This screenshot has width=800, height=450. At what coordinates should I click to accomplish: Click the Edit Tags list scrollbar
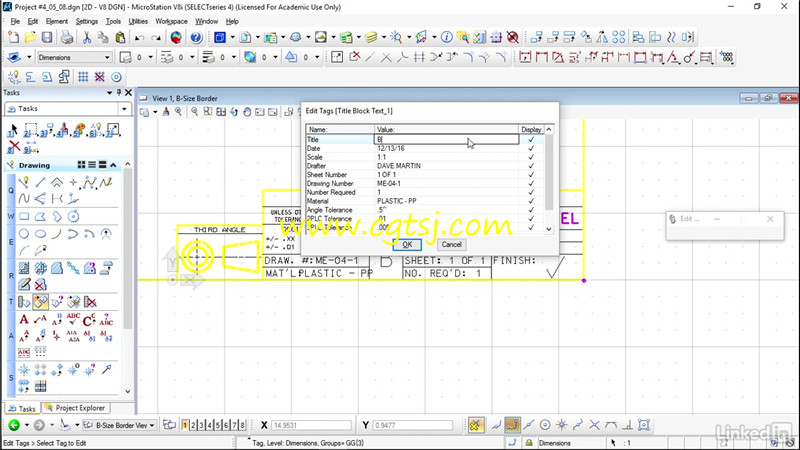click(x=549, y=179)
